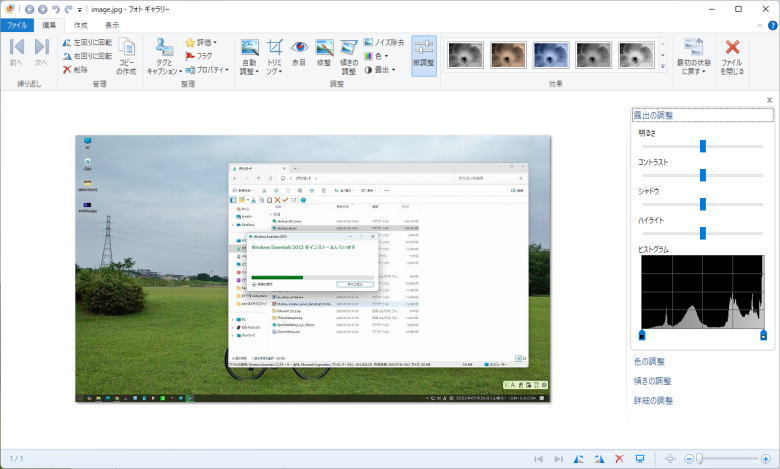Open the ファイル menu tab
Viewport: 780px width, 469px height.
tap(17, 24)
